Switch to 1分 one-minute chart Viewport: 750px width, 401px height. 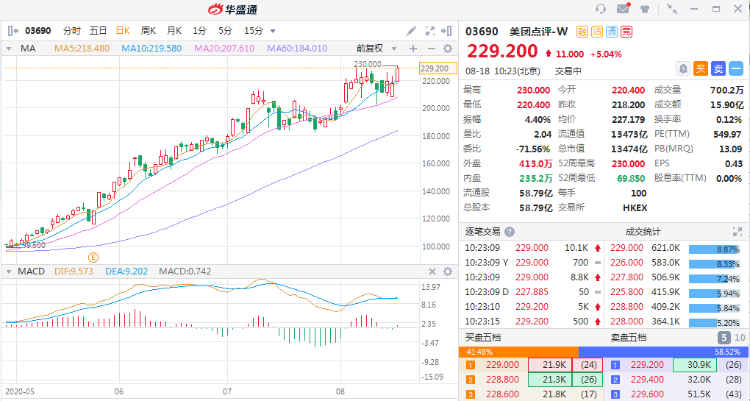tap(199, 31)
